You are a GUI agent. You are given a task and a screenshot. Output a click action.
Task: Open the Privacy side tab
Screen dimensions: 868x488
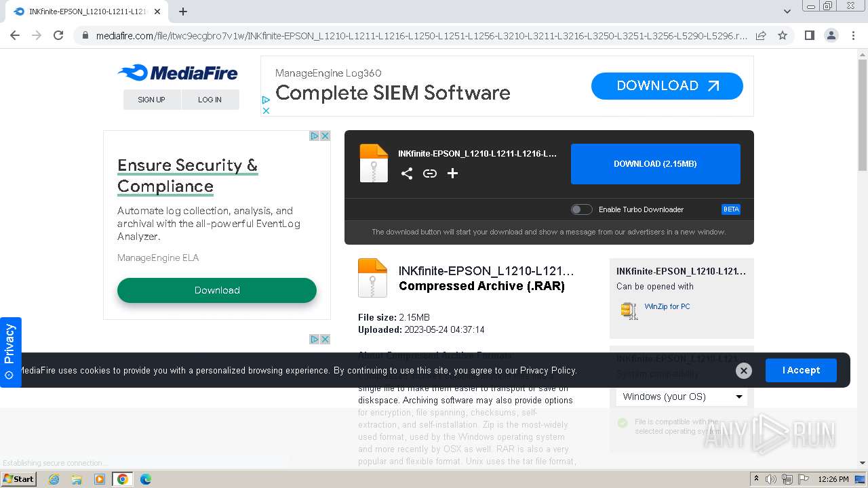pyautogui.click(x=10, y=352)
